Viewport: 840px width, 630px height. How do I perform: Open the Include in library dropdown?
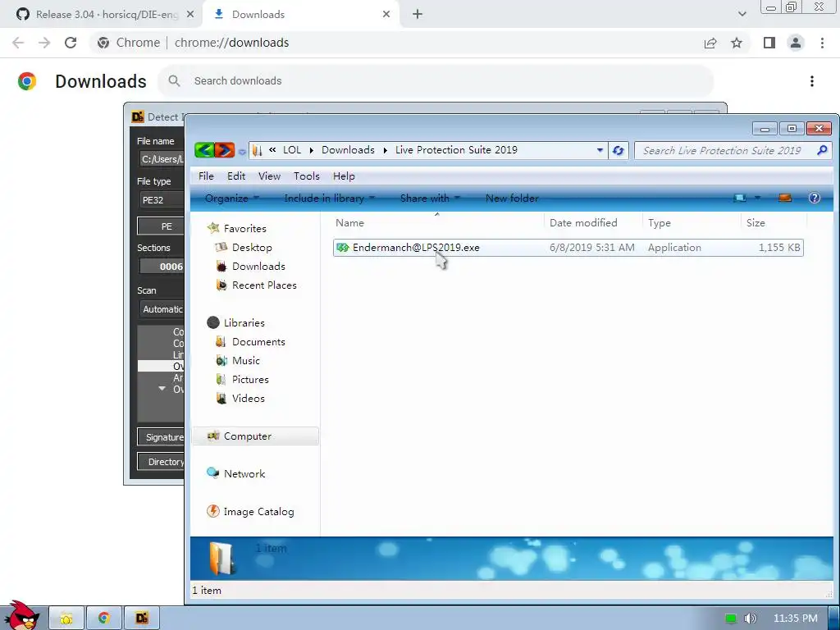point(330,199)
